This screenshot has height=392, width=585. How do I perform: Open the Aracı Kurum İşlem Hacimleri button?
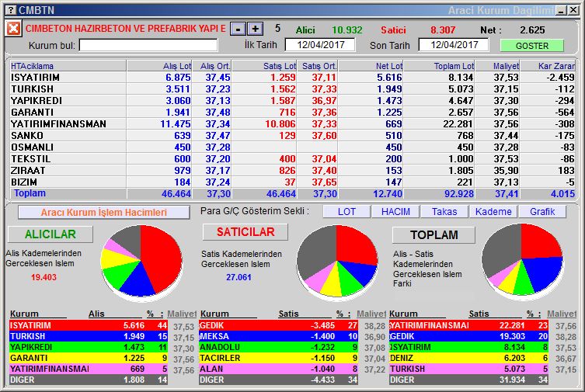104,213
